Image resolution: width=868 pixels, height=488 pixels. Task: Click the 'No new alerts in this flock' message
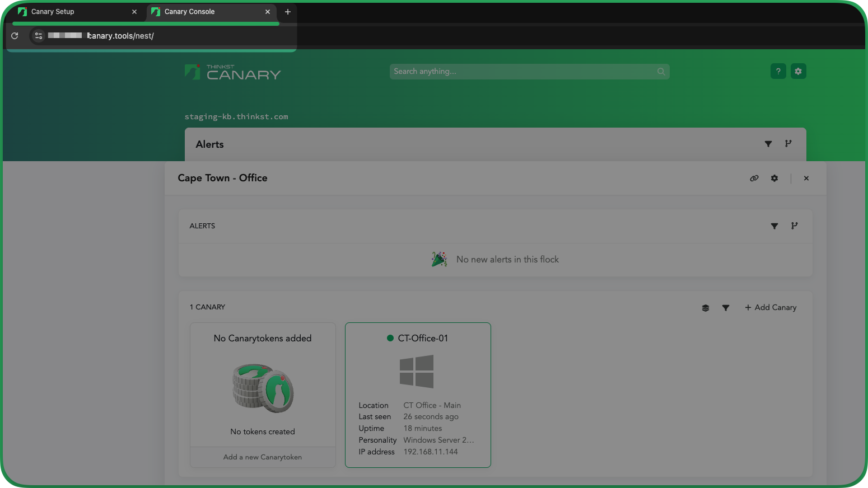[507, 260]
